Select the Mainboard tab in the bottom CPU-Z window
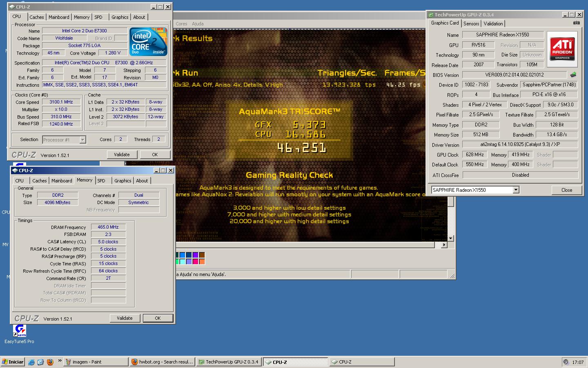Viewport: 588px width, 368px height. [62, 181]
